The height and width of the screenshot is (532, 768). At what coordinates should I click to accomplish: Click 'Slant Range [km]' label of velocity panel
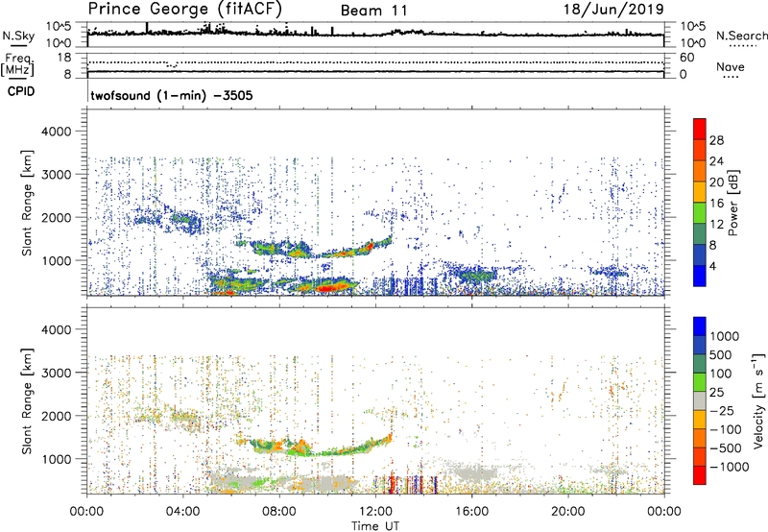pyautogui.click(x=27, y=401)
